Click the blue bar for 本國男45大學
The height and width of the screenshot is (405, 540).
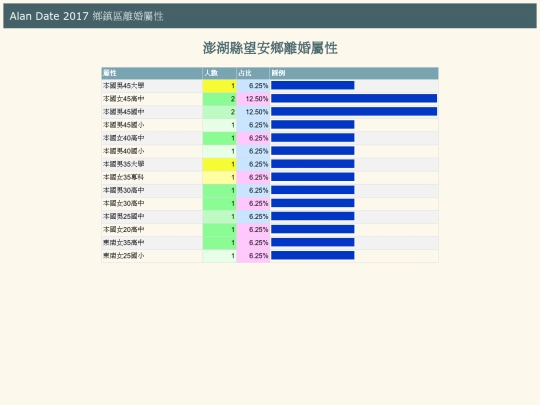pos(313,85)
